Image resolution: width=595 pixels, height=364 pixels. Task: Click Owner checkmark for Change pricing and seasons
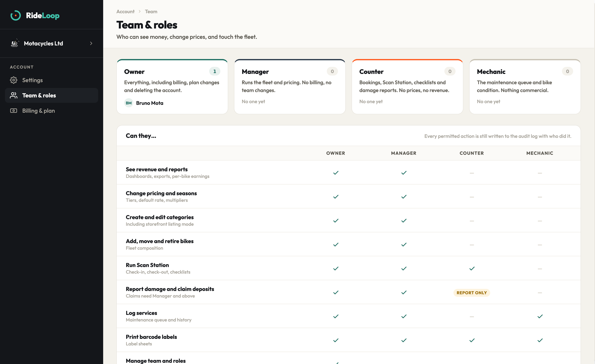pos(336,197)
